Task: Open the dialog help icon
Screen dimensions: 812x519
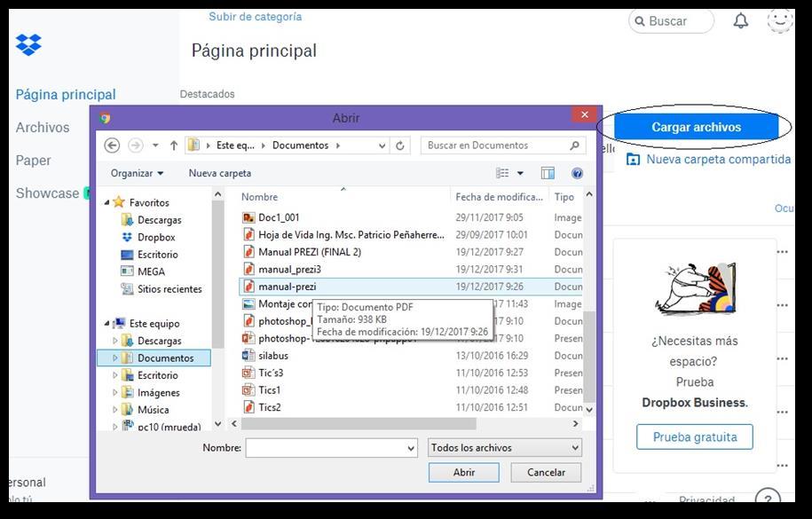Action: click(578, 173)
